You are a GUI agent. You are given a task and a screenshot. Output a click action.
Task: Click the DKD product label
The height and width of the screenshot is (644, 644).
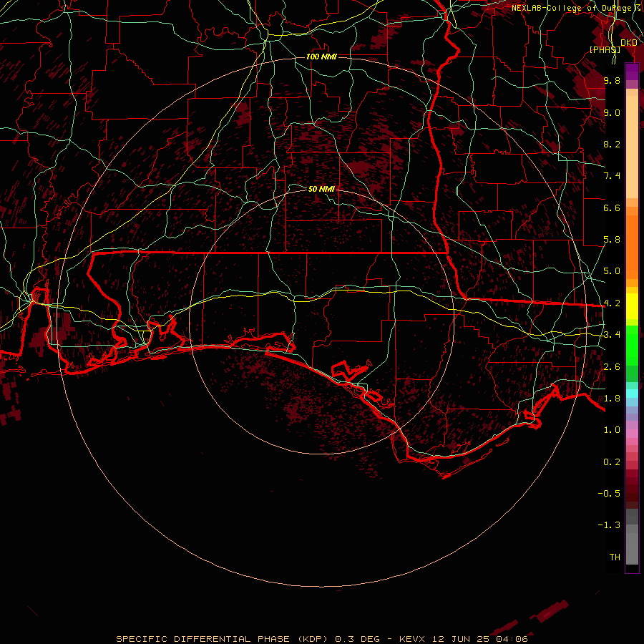pyautogui.click(x=629, y=43)
